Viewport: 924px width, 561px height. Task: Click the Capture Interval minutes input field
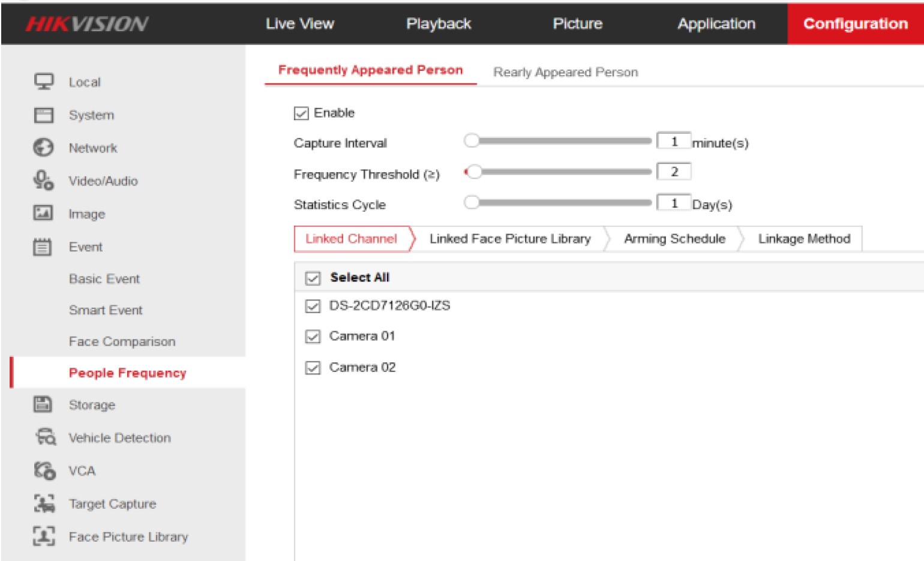coord(674,142)
